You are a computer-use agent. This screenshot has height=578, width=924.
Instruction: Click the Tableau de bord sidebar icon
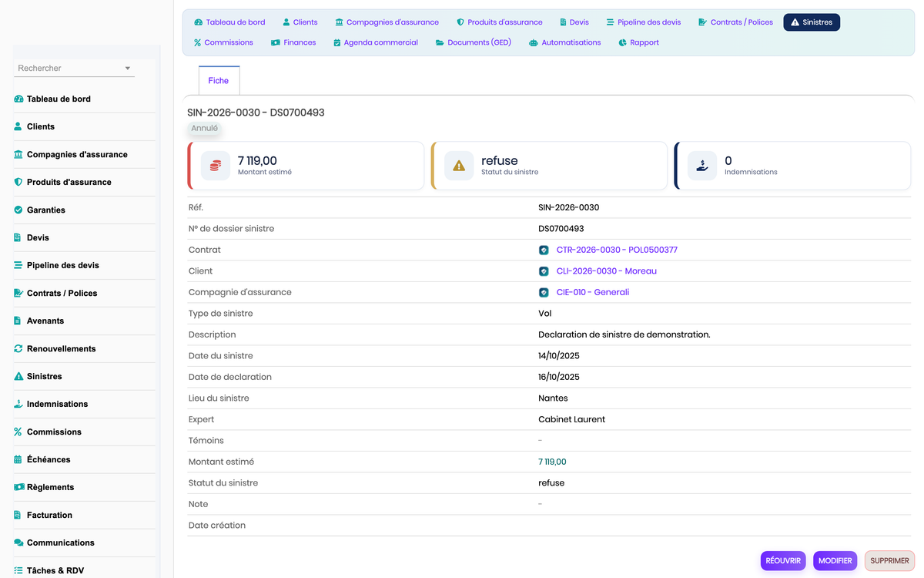click(18, 99)
